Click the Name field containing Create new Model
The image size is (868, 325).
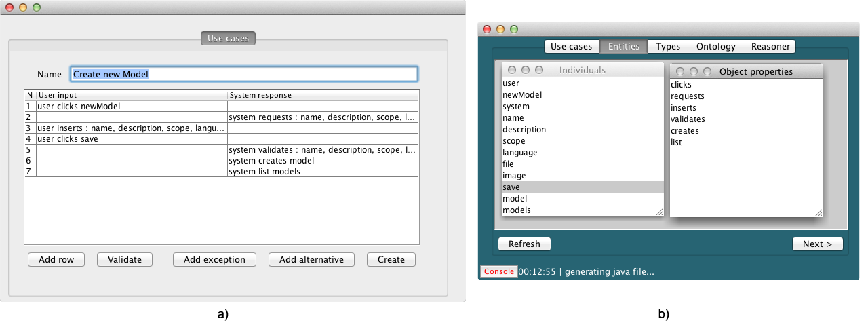click(243, 74)
